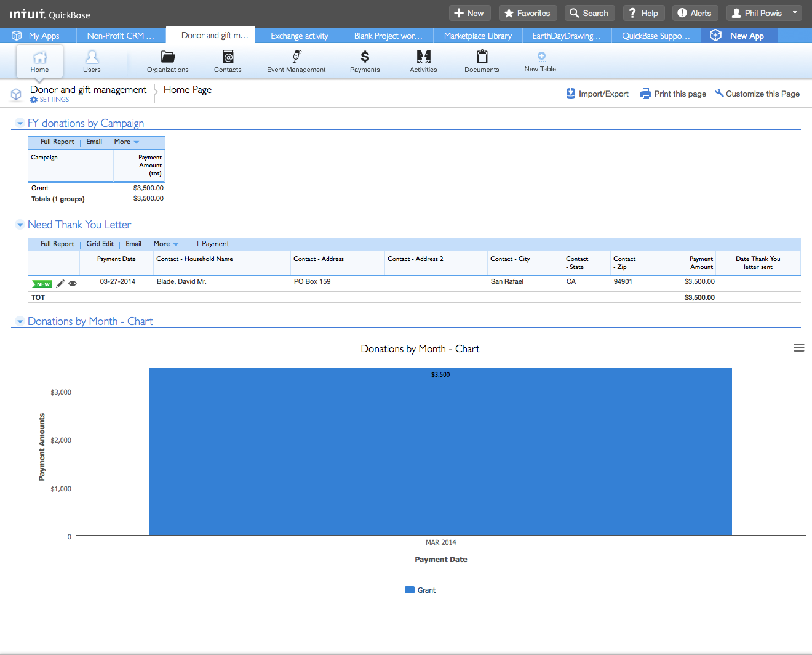This screenshot has height=655, width=812.
Task: Click the app cube icon beside Donor title
Action: [16, 94]
